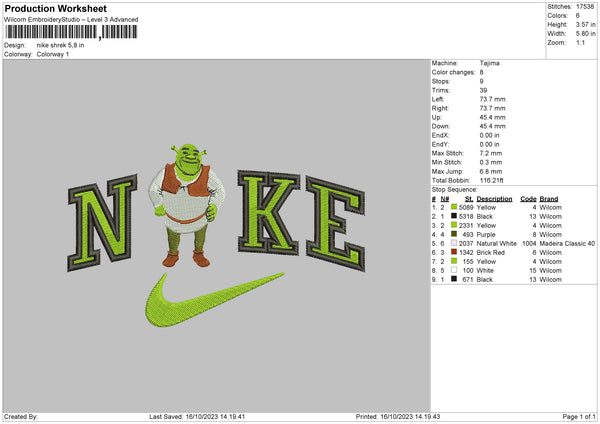Select the Max Stitch value '7.2 mm'
The height and width of the screenshot is (424, 600).
point(491,153)
